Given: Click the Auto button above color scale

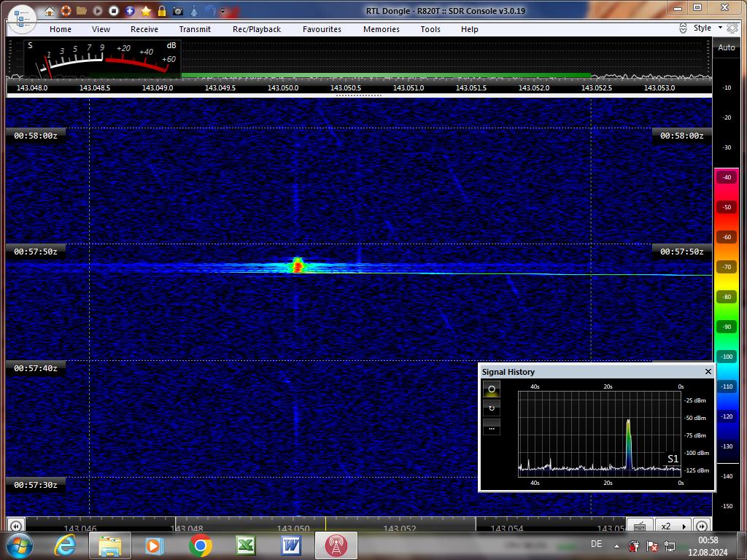Looking at the screenshot, I should pos(727,47).
